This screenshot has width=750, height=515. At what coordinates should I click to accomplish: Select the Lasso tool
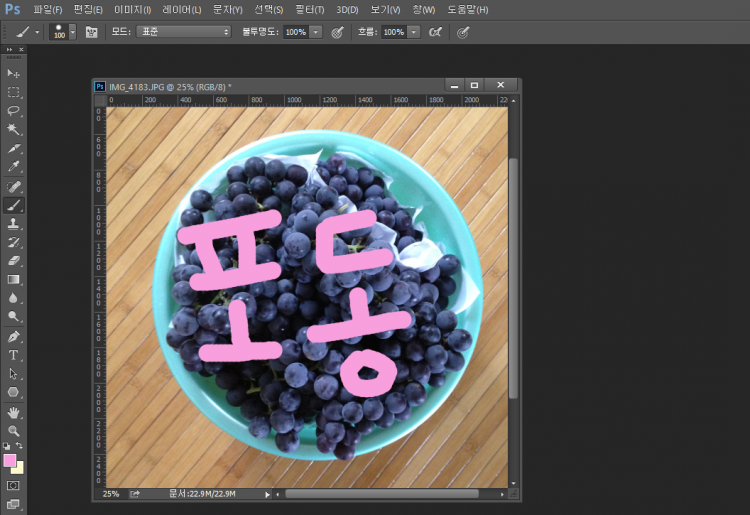pyautogui.click(x=14, y=110)
